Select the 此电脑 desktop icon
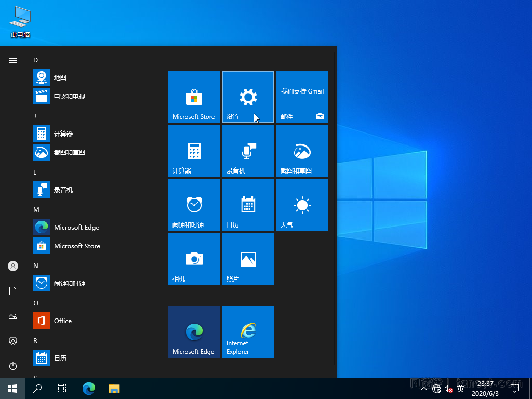 (20, 22)
